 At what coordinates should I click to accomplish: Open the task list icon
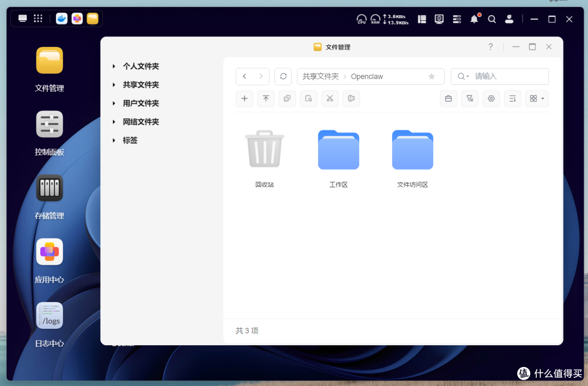457,19
